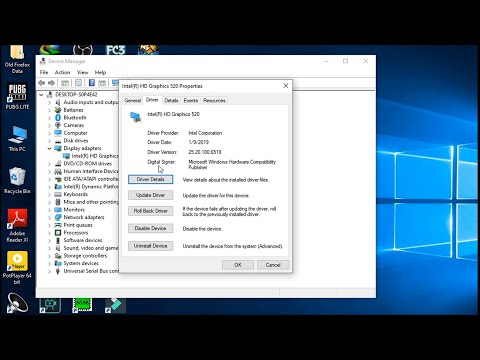480x360 pixels.
Task: Click the Intel Corporation provider text
Action: coord(205,133)
